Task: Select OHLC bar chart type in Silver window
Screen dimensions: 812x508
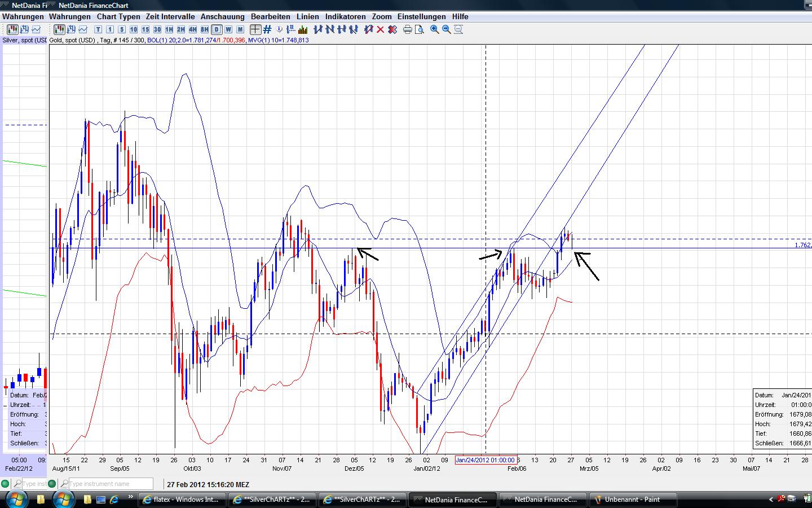Action: (x=25, y=29)
